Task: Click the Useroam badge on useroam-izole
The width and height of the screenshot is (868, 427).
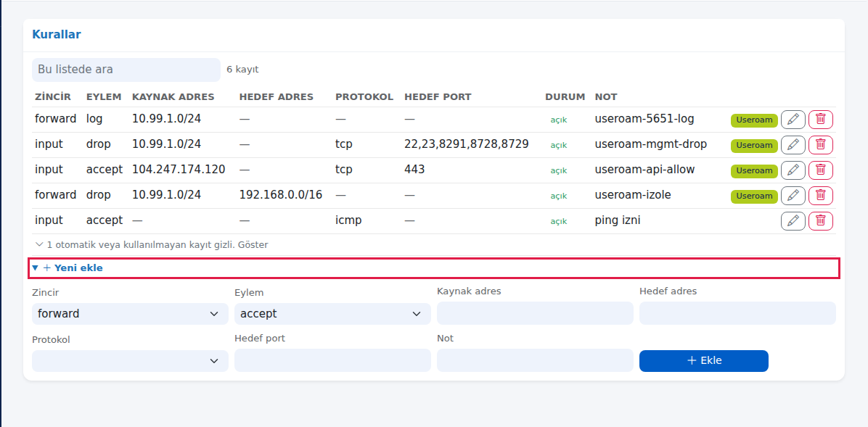Action: point(754,196)
